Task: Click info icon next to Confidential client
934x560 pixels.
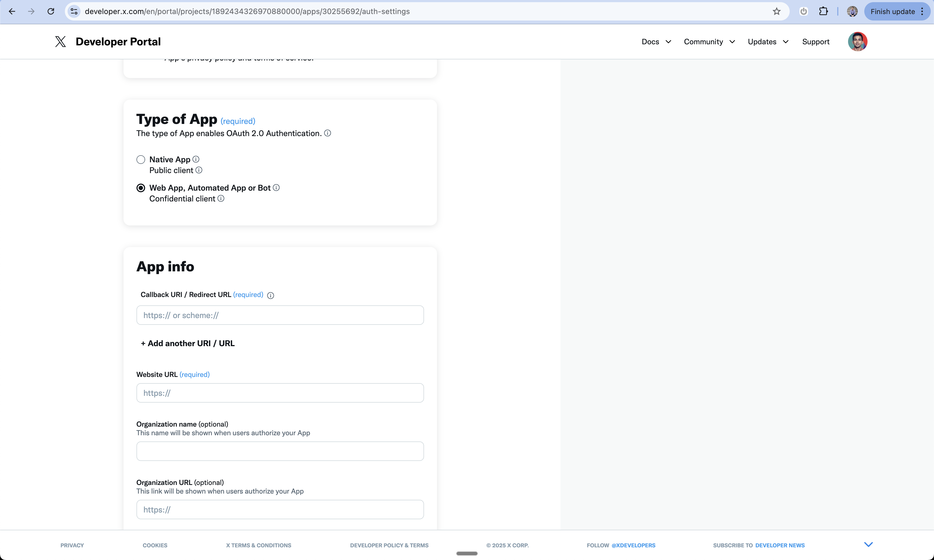Action: tap(221, 198)
